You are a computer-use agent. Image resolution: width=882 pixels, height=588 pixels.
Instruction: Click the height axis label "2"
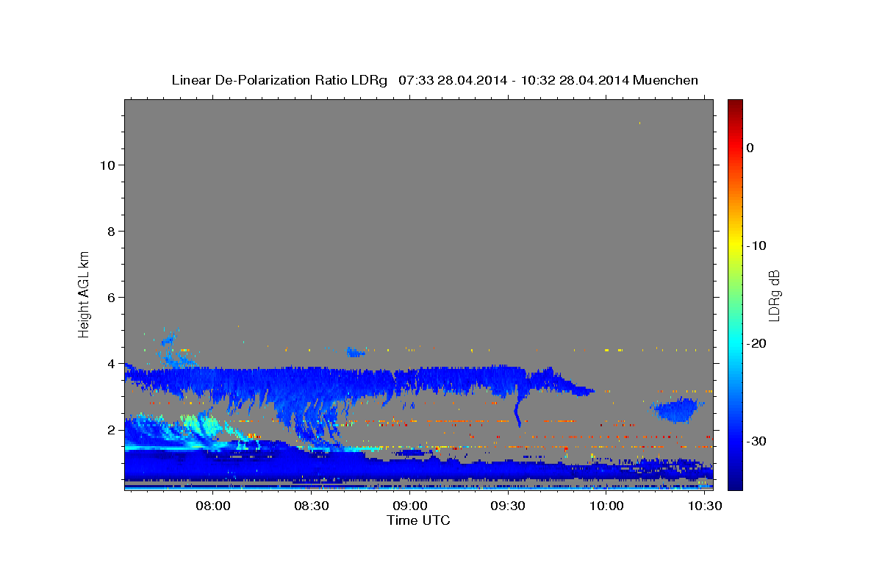coord(110,429)
